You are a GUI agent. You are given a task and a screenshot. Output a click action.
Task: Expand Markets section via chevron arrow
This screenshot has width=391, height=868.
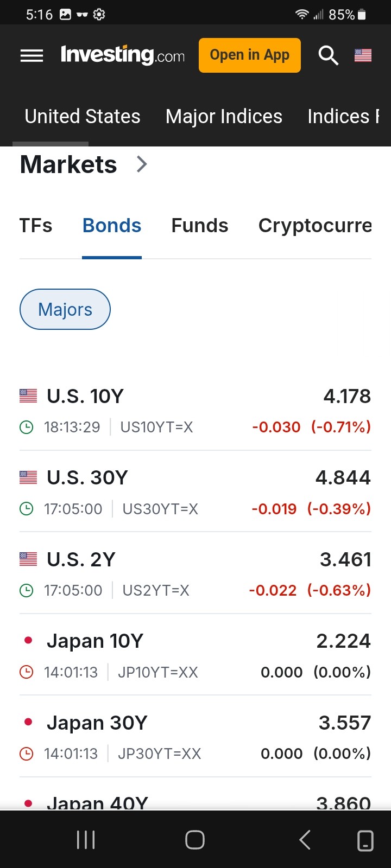(x=142, y=164)
